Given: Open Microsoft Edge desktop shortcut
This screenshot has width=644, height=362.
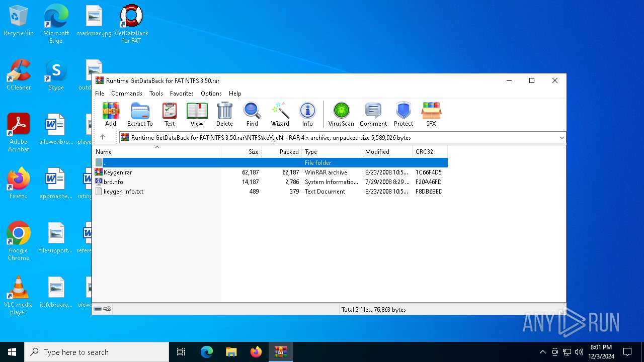Looking at the screenshot, I should 56,24.
